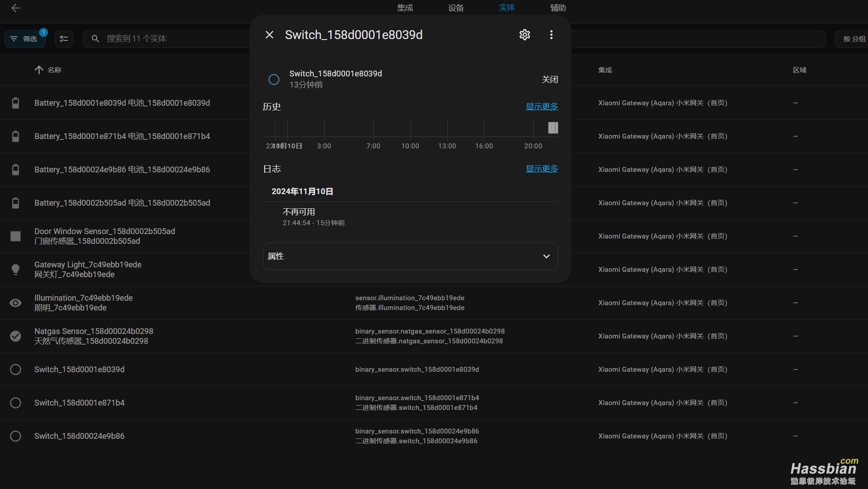The height and width of the screenshot is (489, 868).
Task: Open Switch_158d0001e871b4 entity name
Action: click(x=79, y=403)
